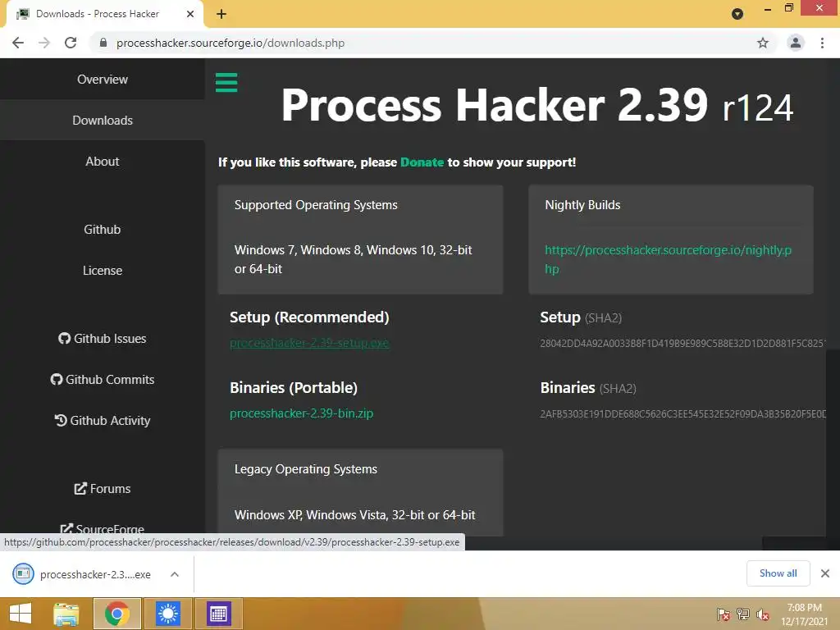View site info via padlock icon
This screenshot has width=840, height=630.
point(103,43)
